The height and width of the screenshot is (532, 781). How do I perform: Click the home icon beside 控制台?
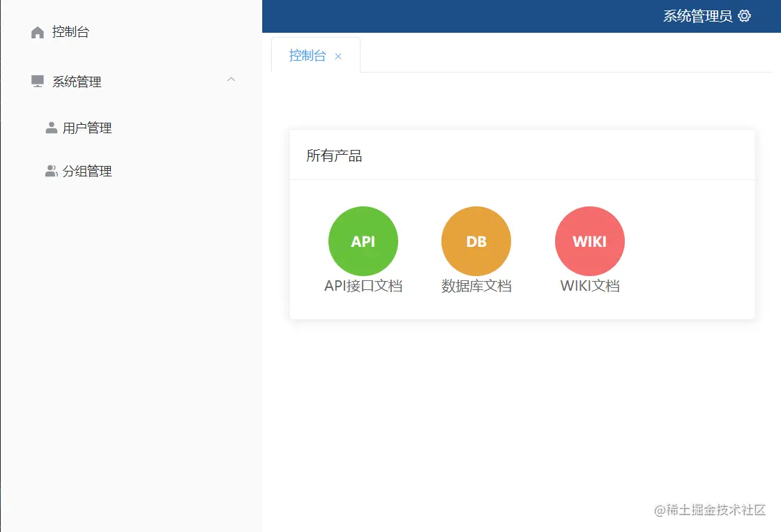click(x=38, y=32)
